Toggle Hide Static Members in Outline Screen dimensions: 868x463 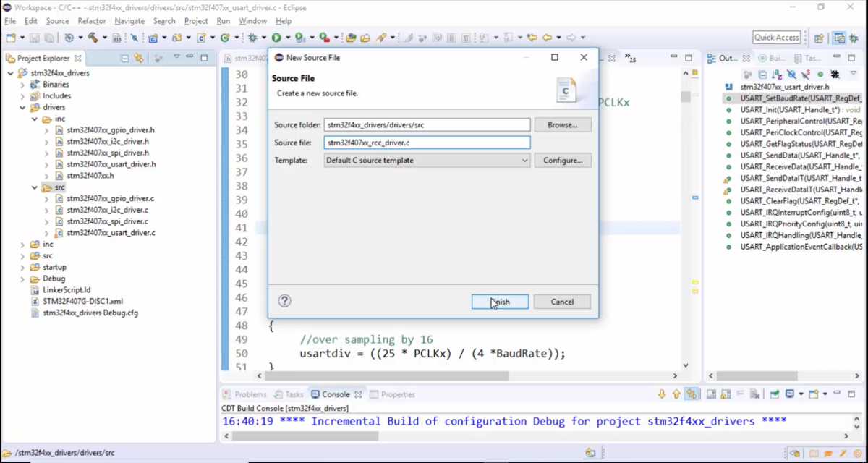[806, 74]
